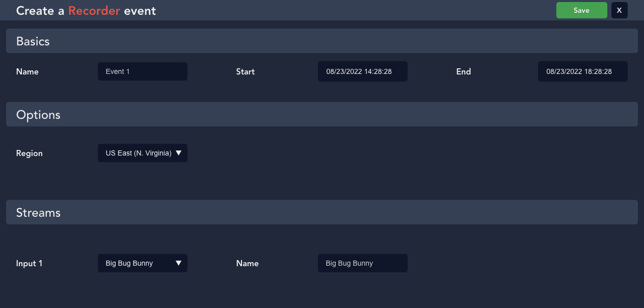Click the Name field containing Event 1
The image size is (644, 308).
click(142, 71)
